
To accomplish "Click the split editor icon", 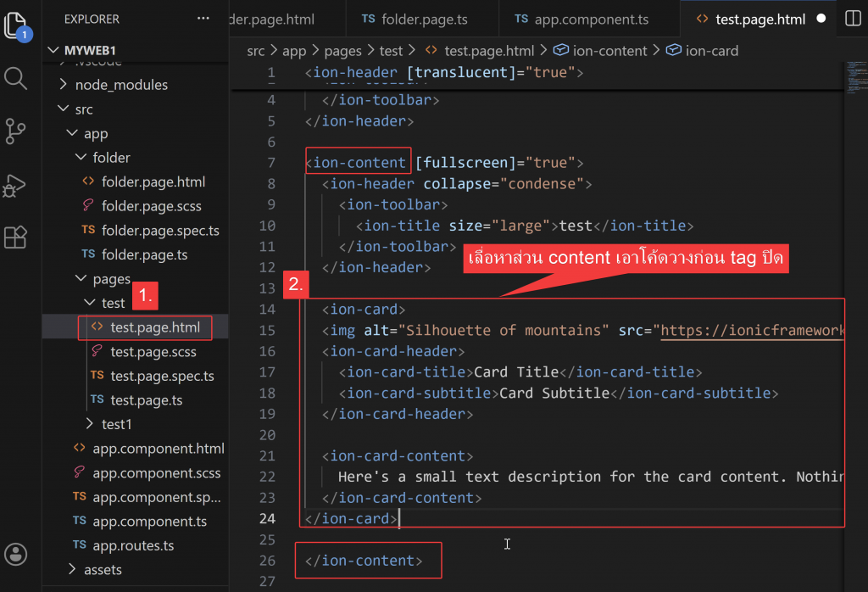I will [854, 19].
